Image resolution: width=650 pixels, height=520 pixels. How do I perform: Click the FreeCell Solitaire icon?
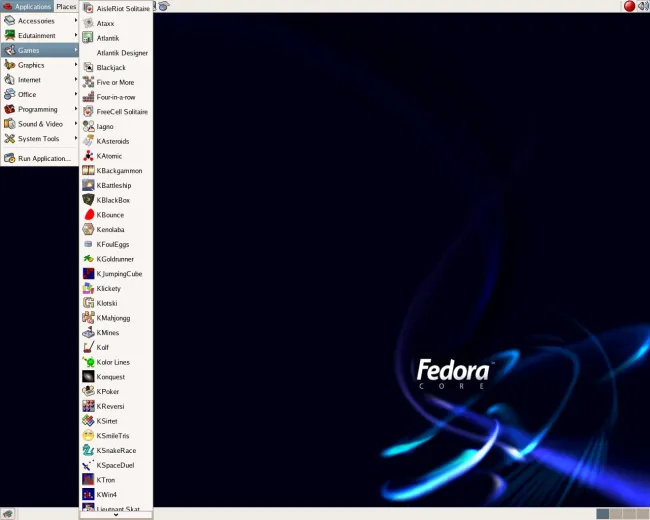pyautogui.click(x=88, y=112)
